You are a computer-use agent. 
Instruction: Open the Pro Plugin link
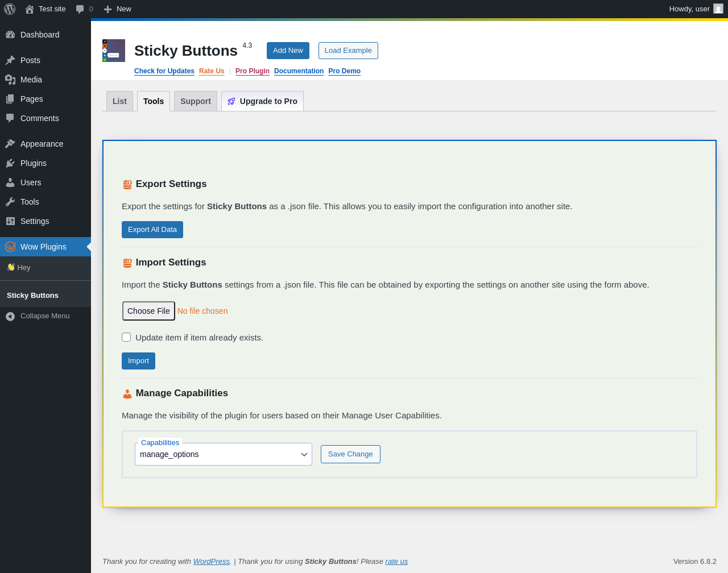[x=253, y=71]
